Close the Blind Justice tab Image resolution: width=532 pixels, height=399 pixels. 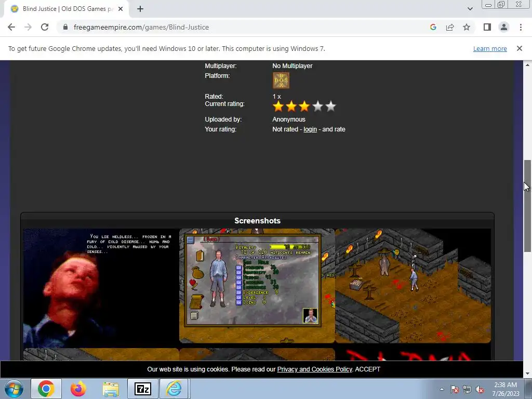pos(121,9)
